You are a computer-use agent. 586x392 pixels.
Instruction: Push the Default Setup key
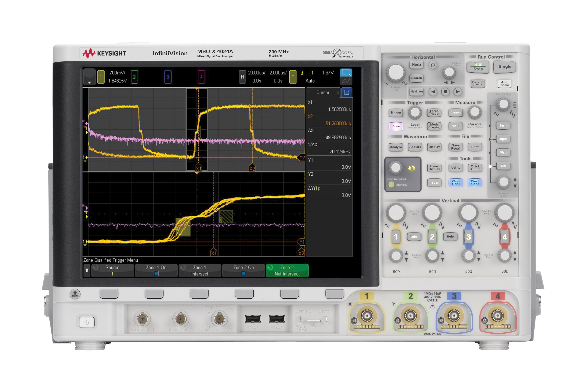(x=478, y=84)
